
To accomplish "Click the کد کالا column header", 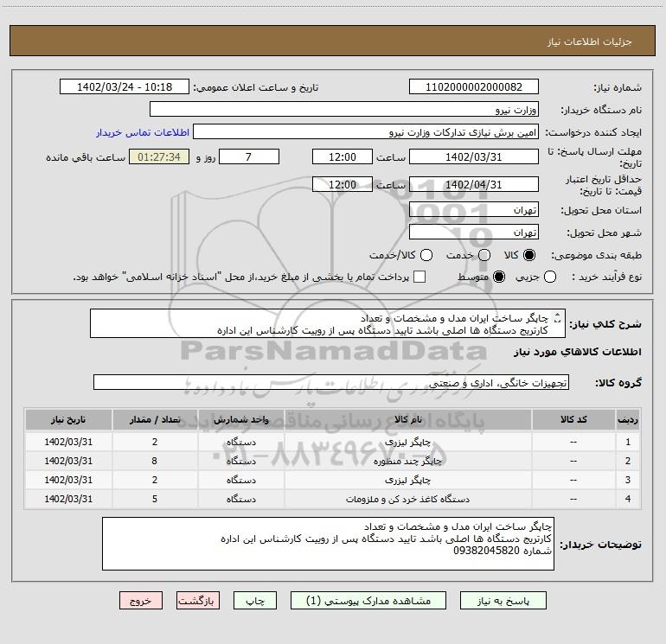I will coord(573,419).
